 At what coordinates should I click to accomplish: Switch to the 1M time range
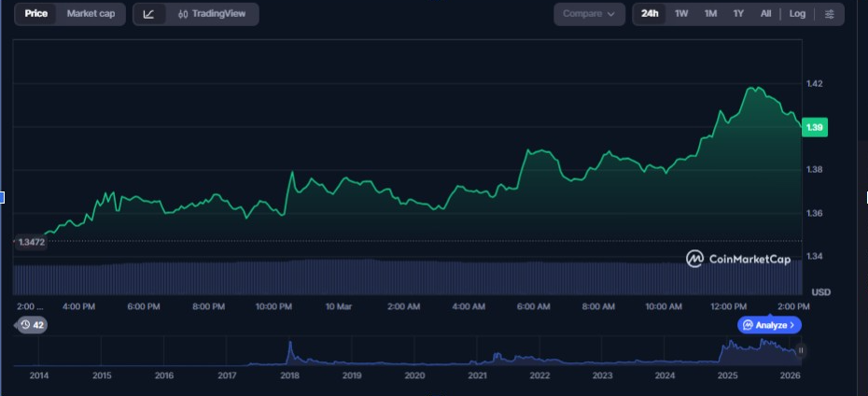pos(710,14)
